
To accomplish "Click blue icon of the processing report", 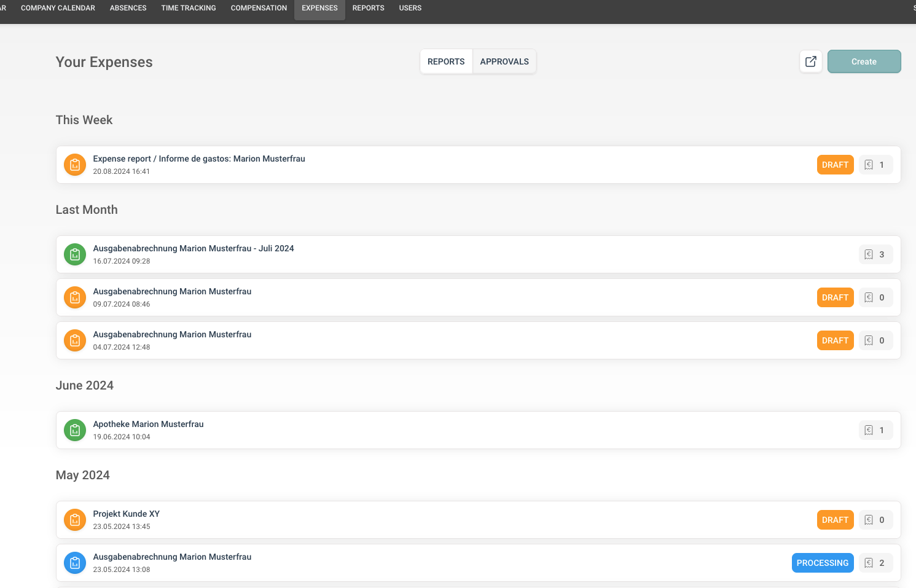I will coord(75,563).
